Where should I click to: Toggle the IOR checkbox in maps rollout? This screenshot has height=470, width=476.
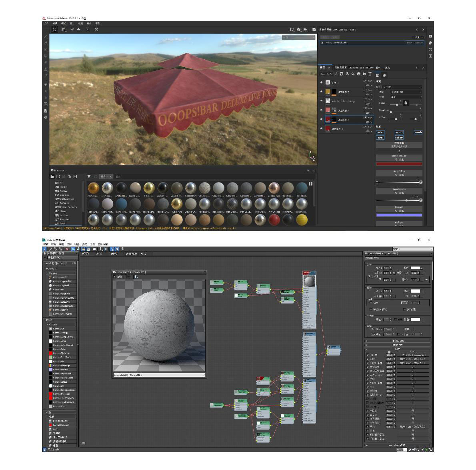click(367, 387)
